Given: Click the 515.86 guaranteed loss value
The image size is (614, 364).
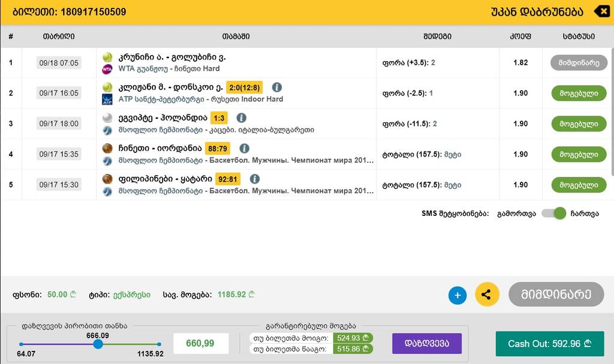Looking at the screenshot, I should pyautogui.click(x=353, y=349).
